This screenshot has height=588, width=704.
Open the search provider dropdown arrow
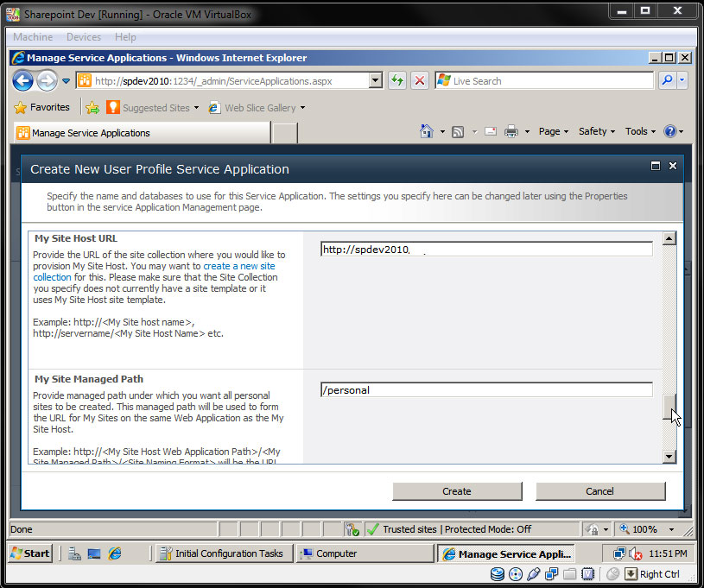click(x=682, y=81)
